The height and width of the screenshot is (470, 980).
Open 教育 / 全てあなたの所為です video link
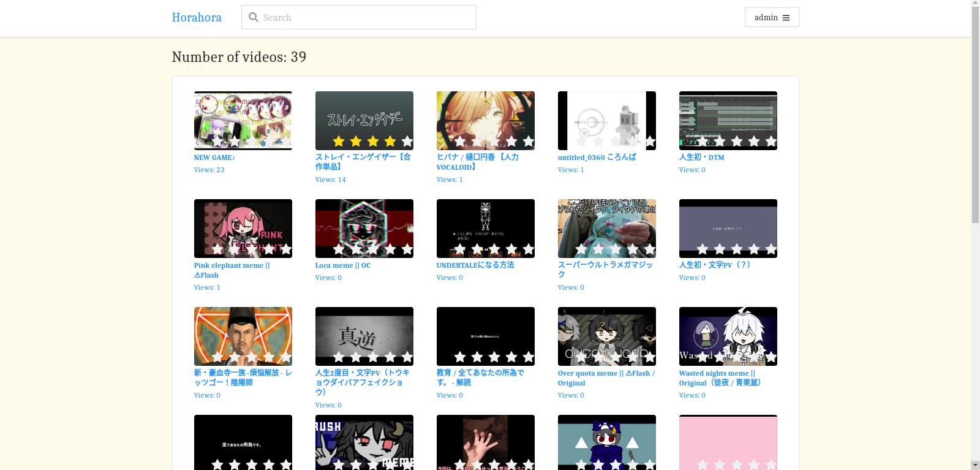click(x=480, y=377)
